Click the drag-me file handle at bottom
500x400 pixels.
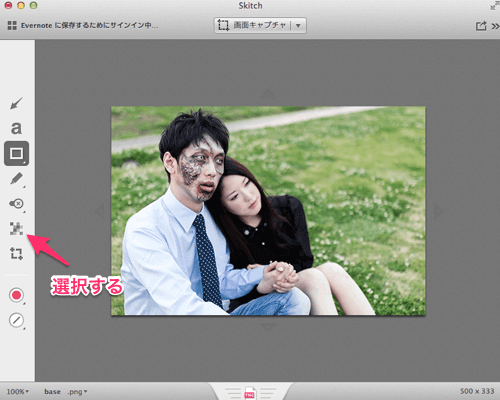(x=250, y=393)
